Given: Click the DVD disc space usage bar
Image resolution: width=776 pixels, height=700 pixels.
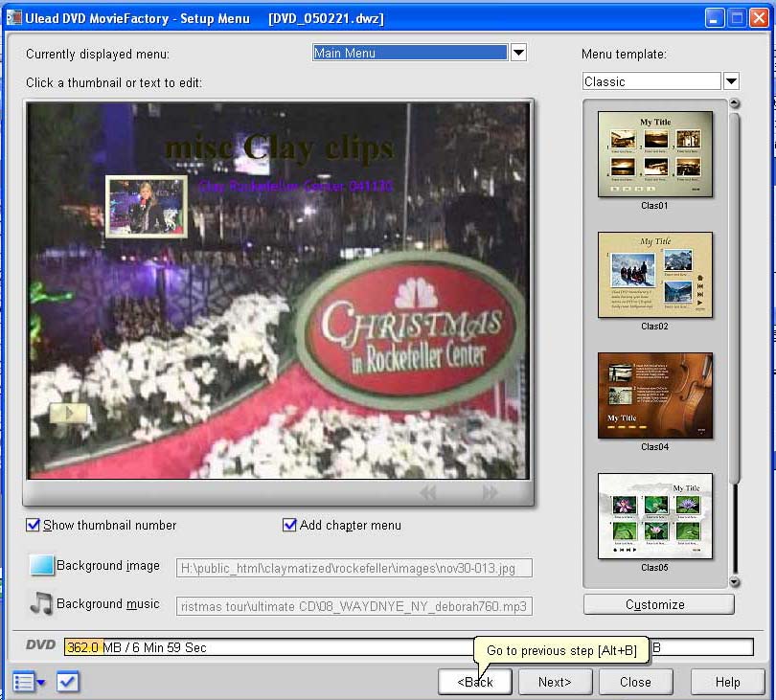Looking at the screenshot, I should [408, 647].
